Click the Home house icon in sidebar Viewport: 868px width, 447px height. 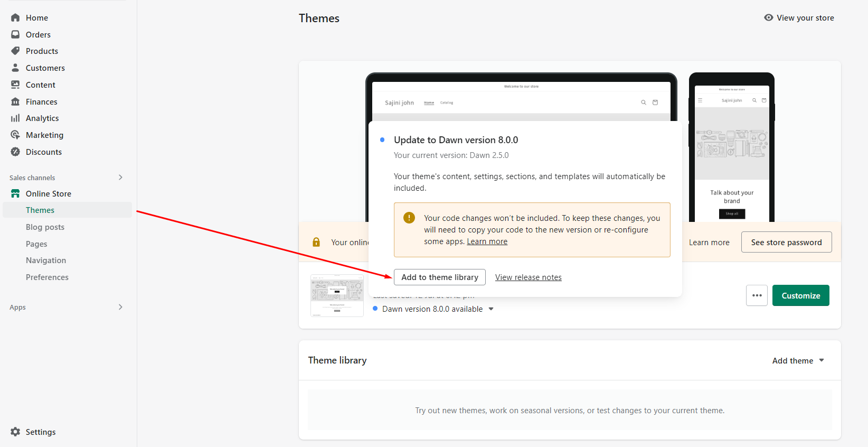click(15, 17)
